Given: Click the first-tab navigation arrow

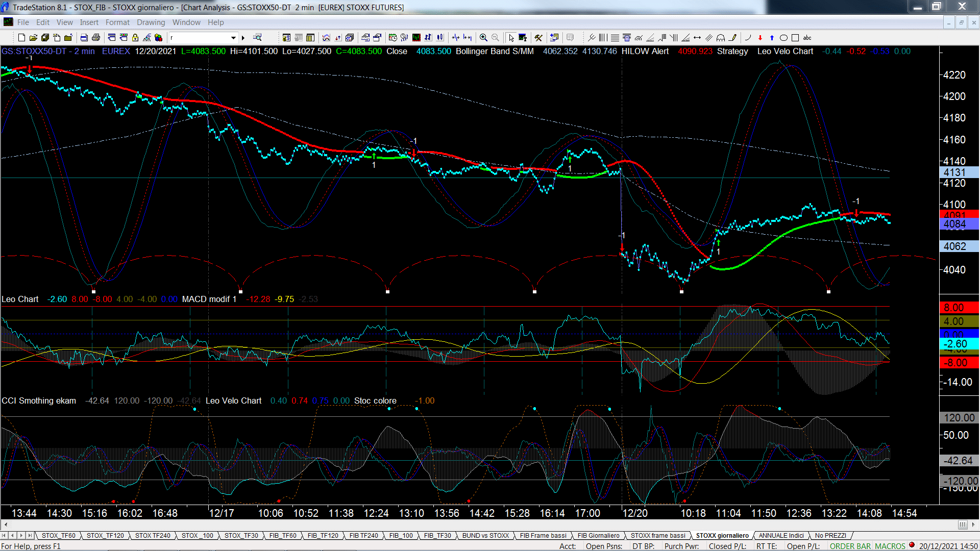Looking at the screenshot, I should click(4, 536).
